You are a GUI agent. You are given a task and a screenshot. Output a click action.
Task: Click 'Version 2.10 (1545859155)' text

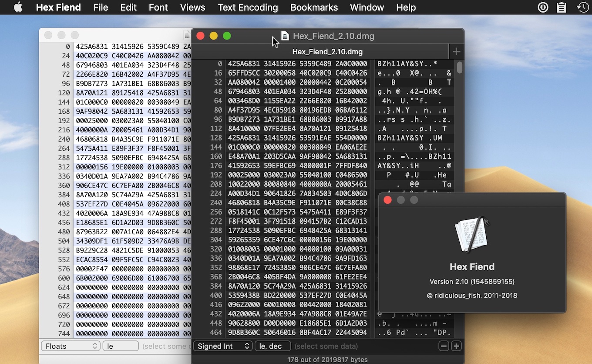tap(472, 282)
